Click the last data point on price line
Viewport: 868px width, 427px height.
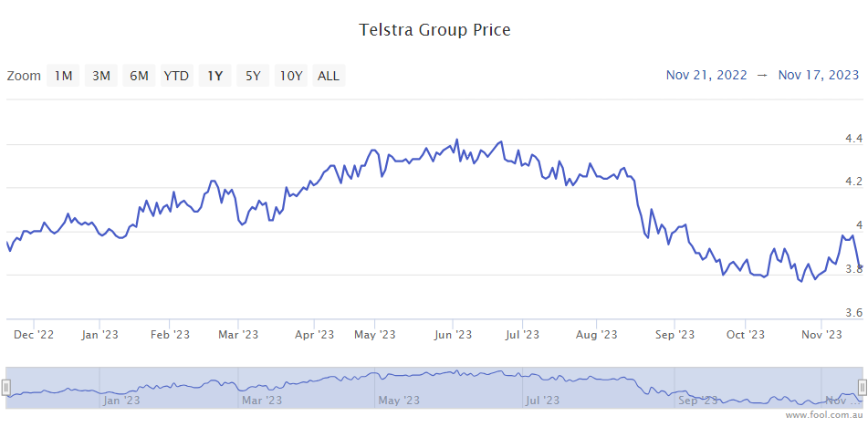(861, 267)
